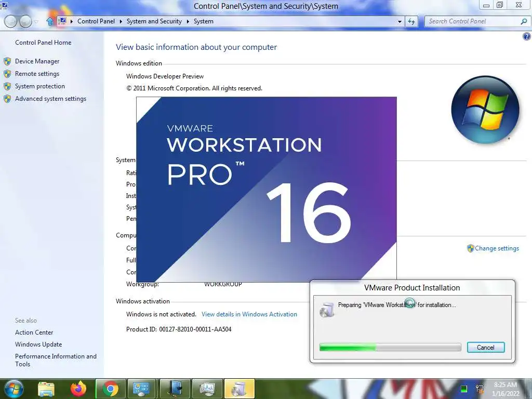Focus the Search Control Panel box
The width and height of the screenshot is (532, 399).
[x=472, y=21]
